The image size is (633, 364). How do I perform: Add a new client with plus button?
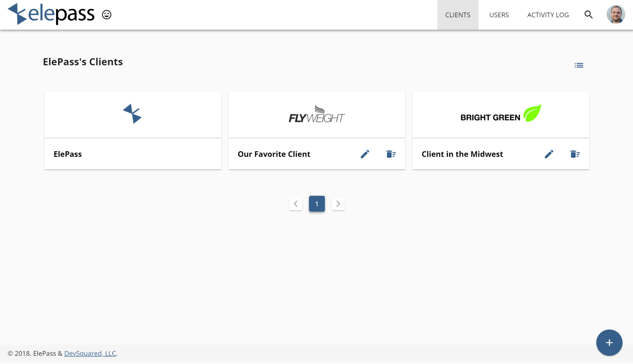tap(609, 342)
